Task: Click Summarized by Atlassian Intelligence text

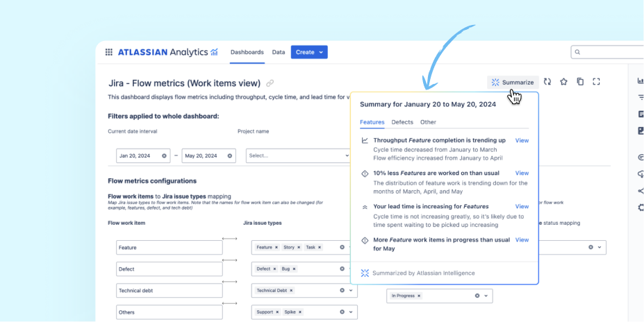Action: click(424, 273)
